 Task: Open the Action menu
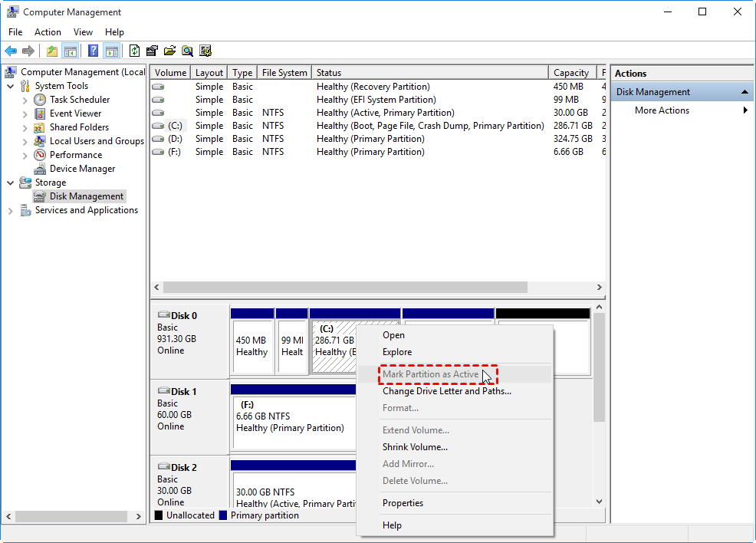[48, 32]
